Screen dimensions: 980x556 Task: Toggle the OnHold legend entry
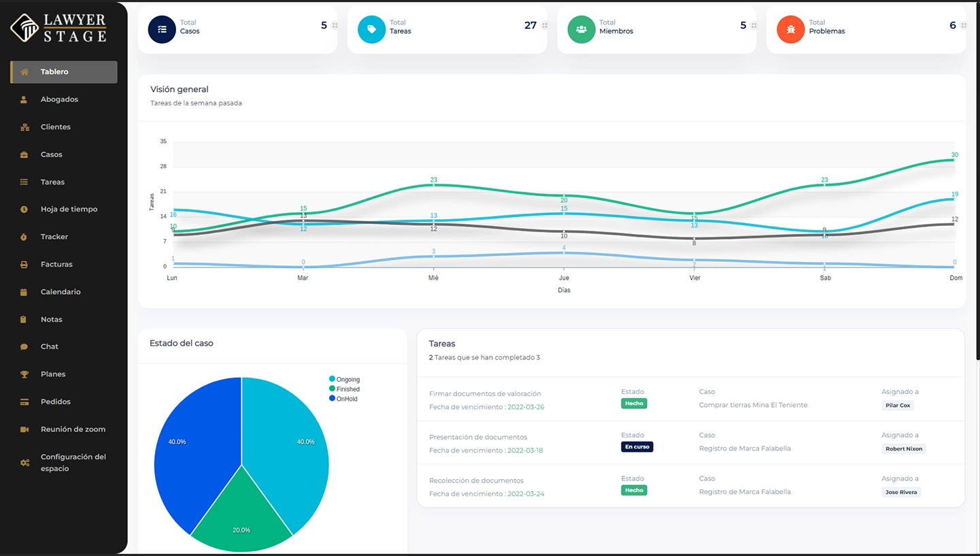click(x=343, y=399)
